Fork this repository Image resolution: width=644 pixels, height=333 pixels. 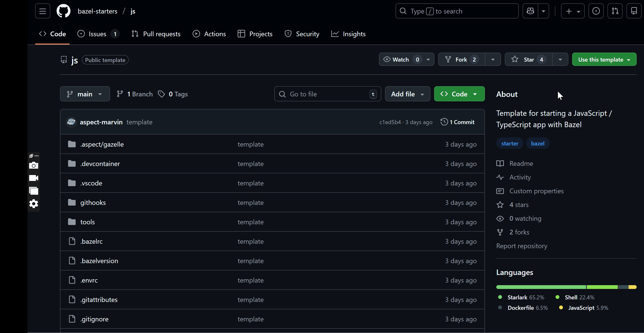pyautogui.click(x=461, y=59)
